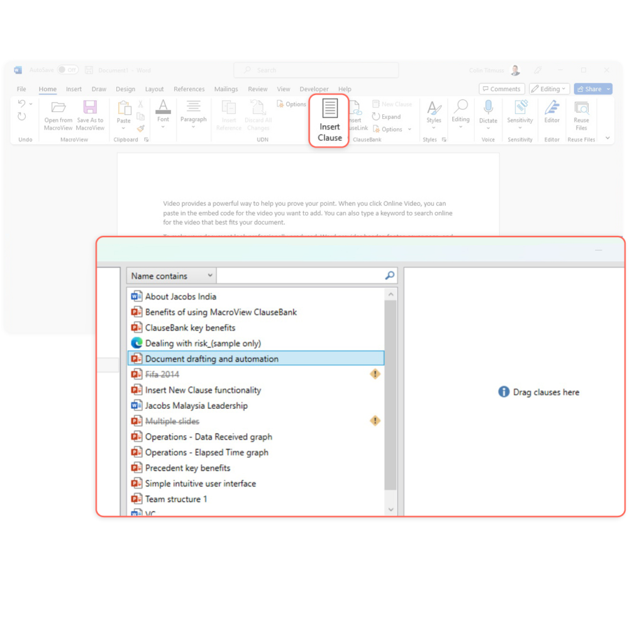
Task: Expand the Styles dialog launcher
Action: click(x=444, y=140)
